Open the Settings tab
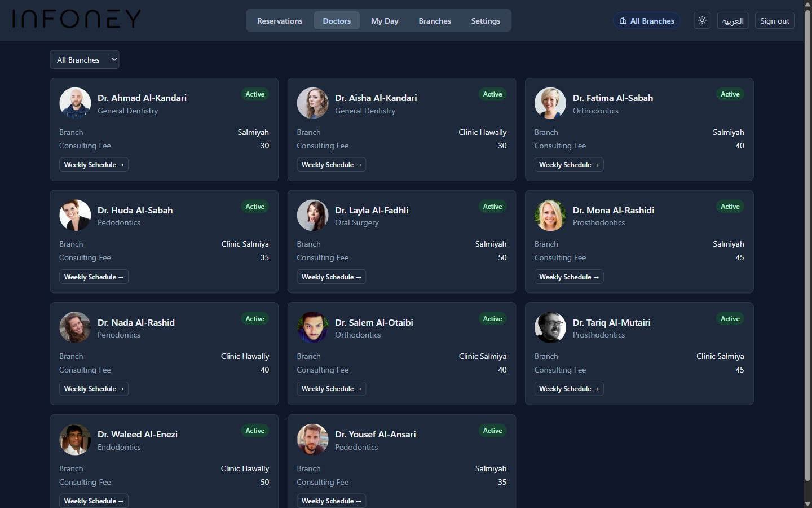Image resolution: width=812 pixels, height=508 pixels. click(x=486, y=21)
